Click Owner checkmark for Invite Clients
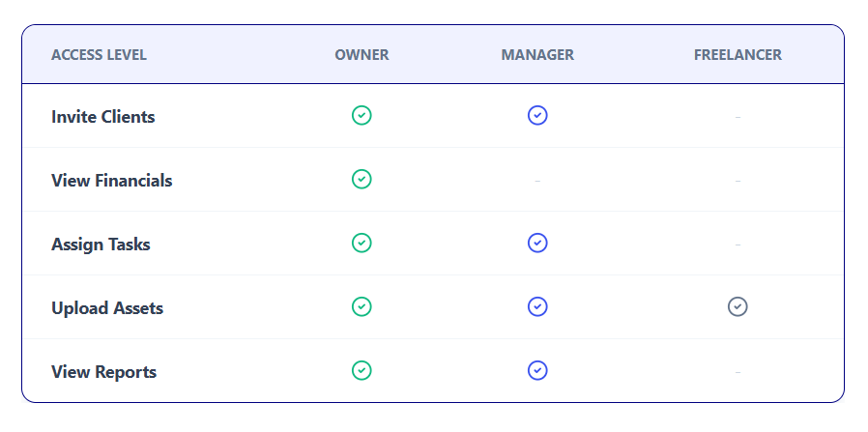This screenshot has height=432, width=868. tap(362, 116)
